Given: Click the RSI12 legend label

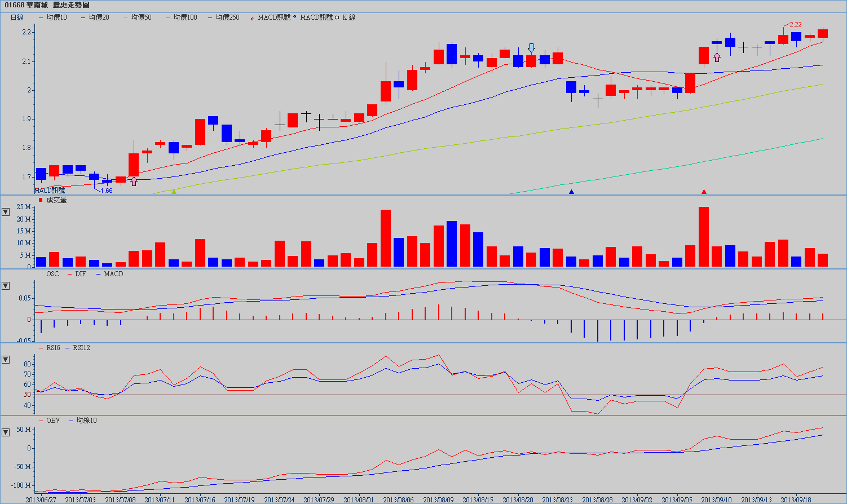Looking at the screenshot, I should [x=81, y=348].
